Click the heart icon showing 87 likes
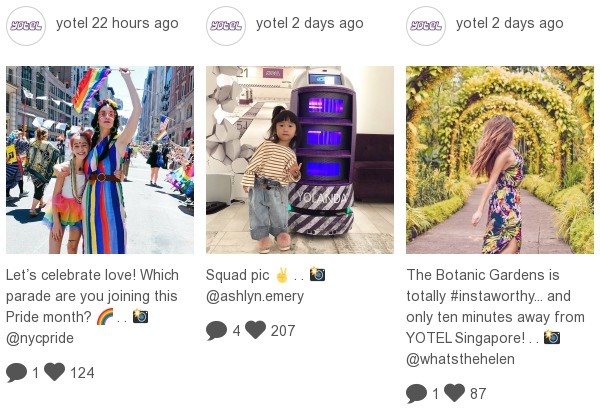 (454, 392)
